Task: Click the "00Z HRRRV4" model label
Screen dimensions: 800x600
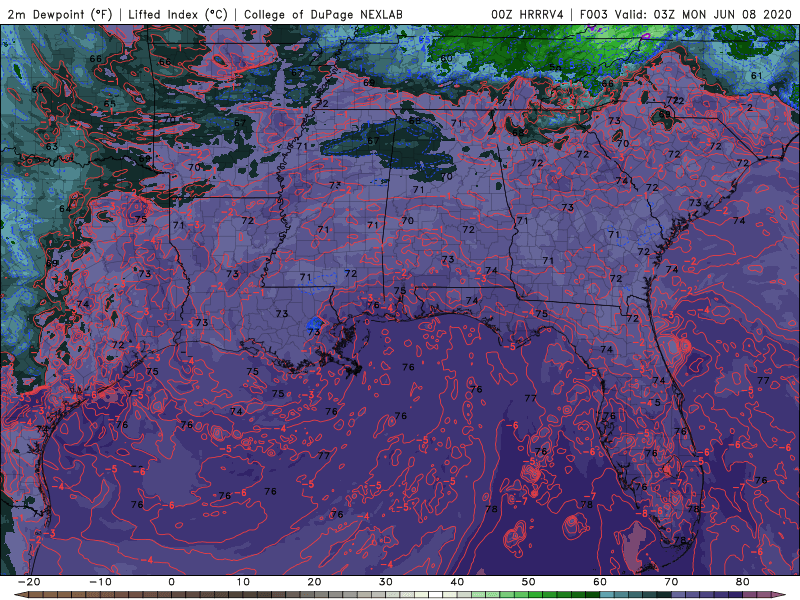Action: click(527, 14)
